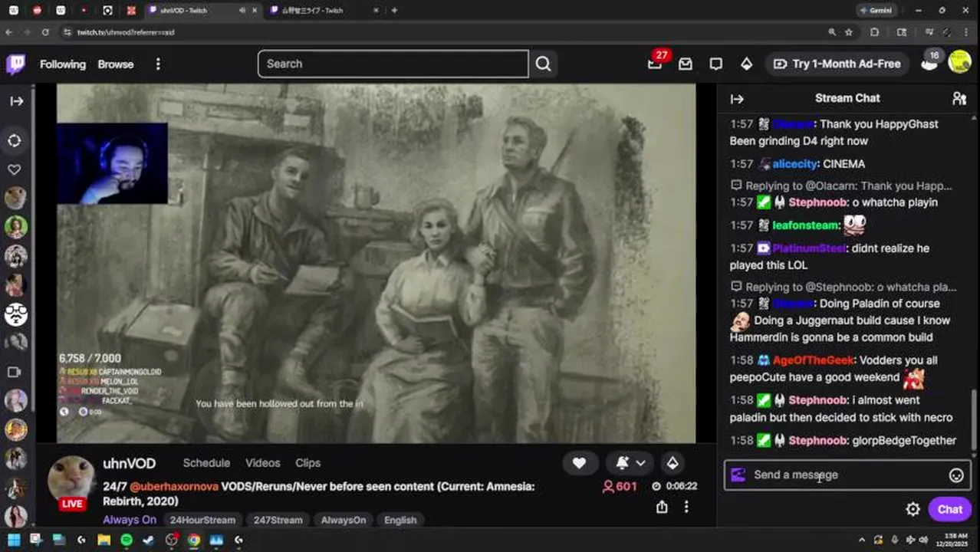
Task: Open emote picker smiley icon
Action: pyautogui.click(x=956, y=475)
